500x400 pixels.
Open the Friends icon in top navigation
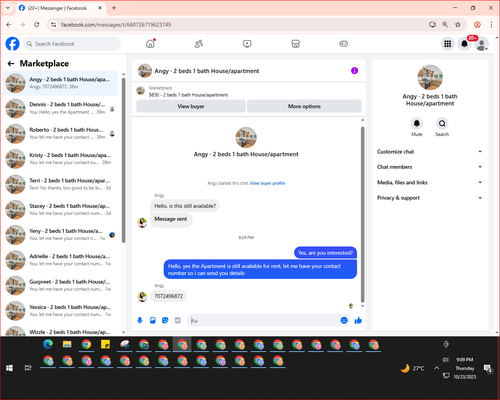pos(199,44)
